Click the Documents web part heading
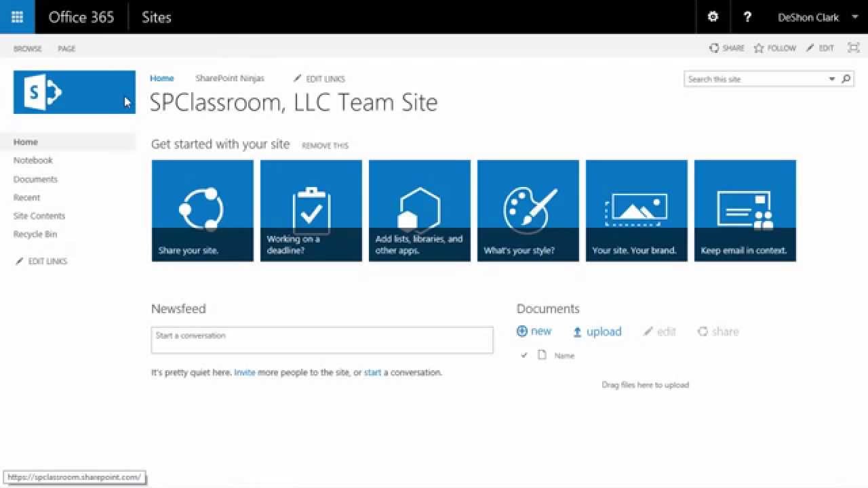 (x=548, y=309)
